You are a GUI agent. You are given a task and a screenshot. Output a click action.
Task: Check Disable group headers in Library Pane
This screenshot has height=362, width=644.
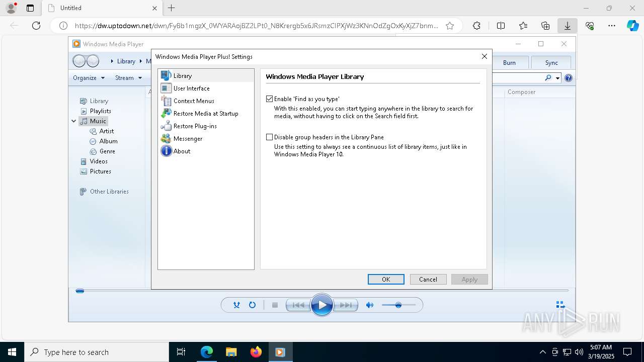(x=270, y=137)
